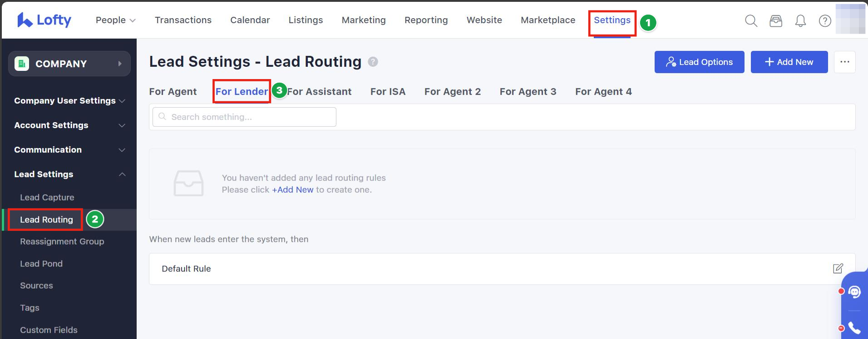Edit the Default Rule using pencil icon
The width and height of the screenshot is (868, 339).
pos(838,269)
